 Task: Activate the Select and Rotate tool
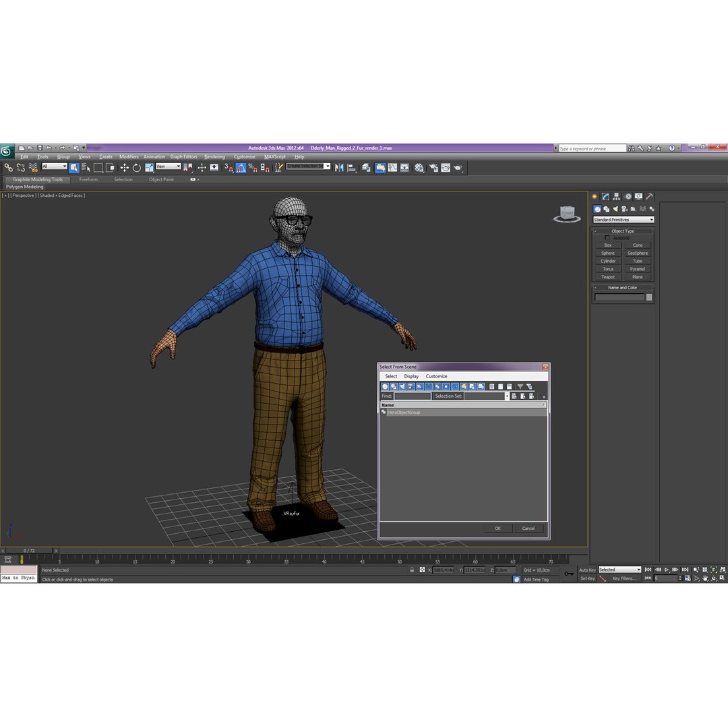point(136,168)
